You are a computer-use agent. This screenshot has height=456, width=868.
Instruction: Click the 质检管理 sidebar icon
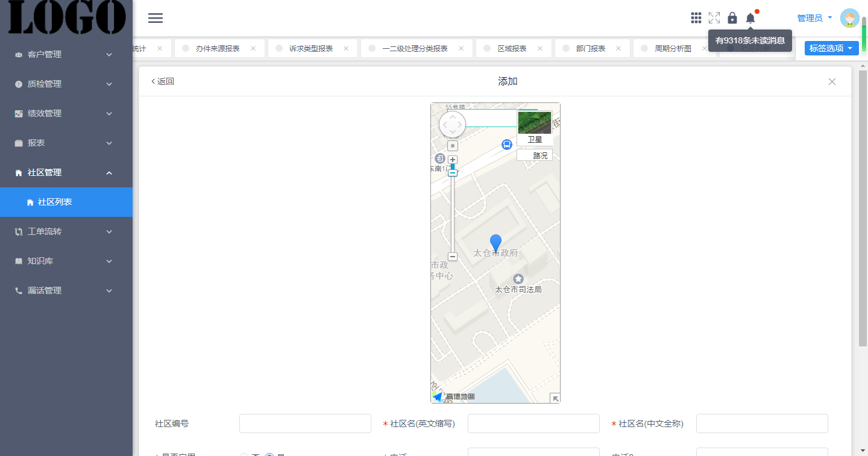pyautogui.click(x=19, y=84)
